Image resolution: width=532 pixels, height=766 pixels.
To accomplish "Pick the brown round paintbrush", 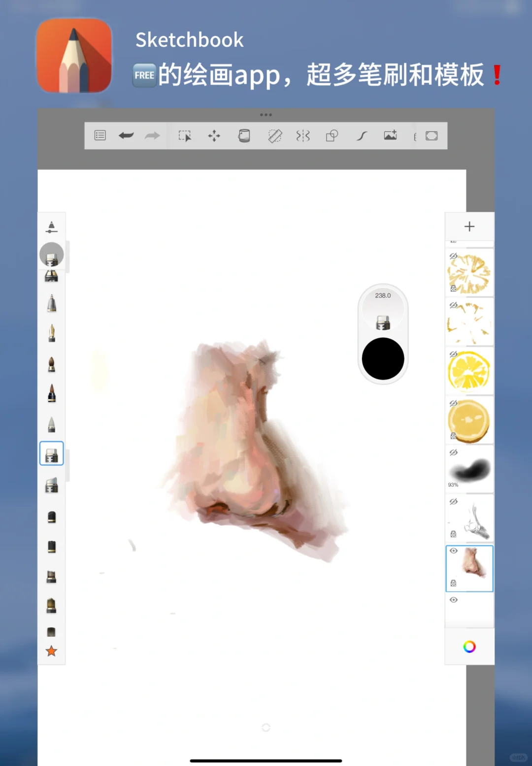I will point(52,364).
